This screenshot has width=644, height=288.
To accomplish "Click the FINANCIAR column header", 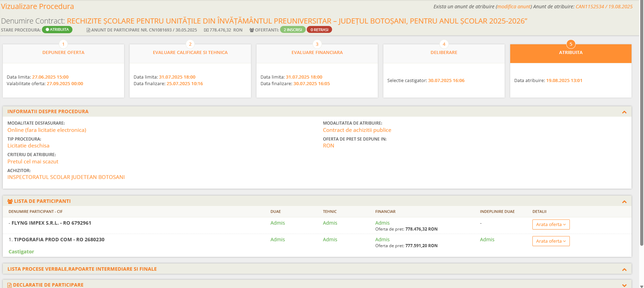I will pyautogui.click(x=385, y=211).
